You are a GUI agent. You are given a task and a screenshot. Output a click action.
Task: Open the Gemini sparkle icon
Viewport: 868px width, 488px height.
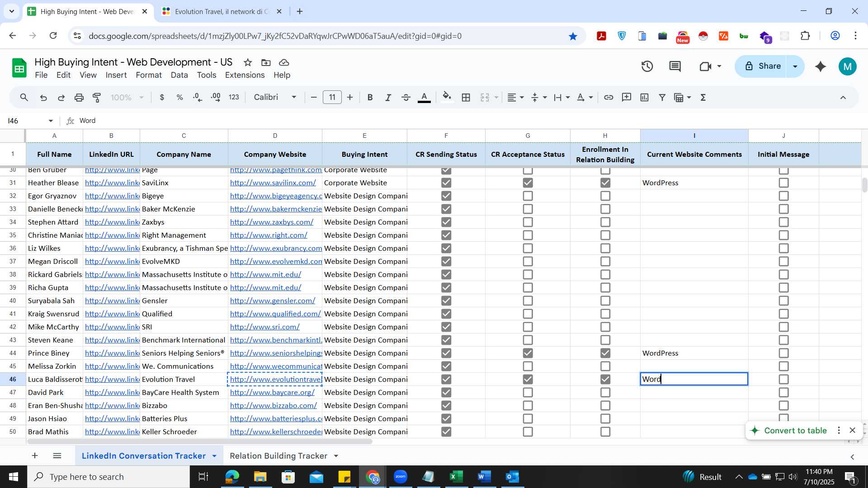point(821,67)
